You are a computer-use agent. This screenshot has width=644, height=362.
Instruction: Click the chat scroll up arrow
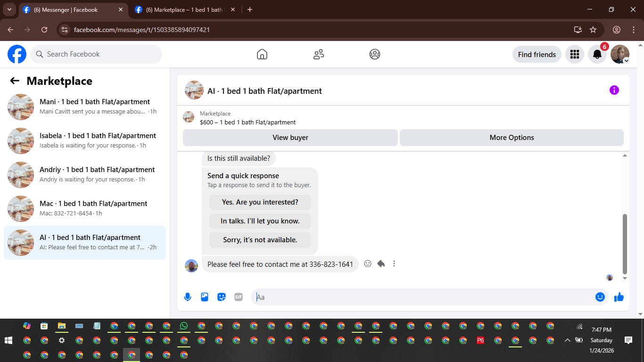point(625,156)
